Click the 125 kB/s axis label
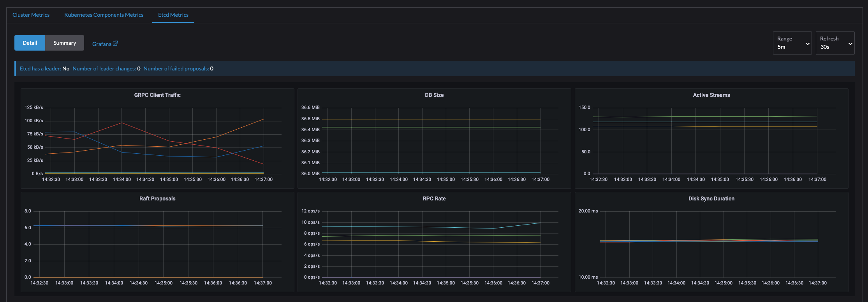Screen dimensions: 868x302 click(x=34, y=107)
